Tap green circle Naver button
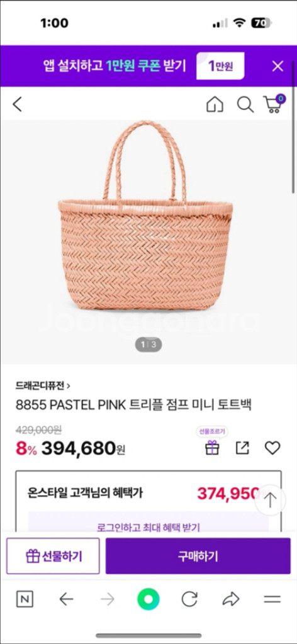 [x=148, y=599]
